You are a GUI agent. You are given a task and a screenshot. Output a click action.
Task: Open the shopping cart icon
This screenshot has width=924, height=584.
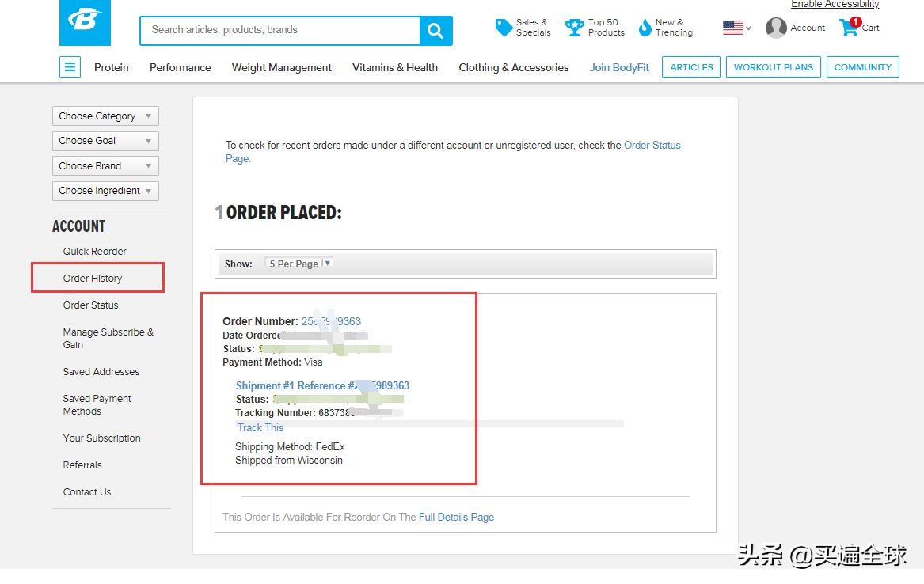[x=849, y=28]
